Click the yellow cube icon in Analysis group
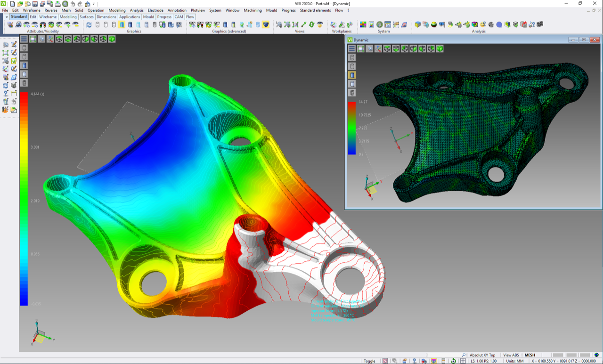The height and width of the screenshot is (364, 603). coord(417,24)
